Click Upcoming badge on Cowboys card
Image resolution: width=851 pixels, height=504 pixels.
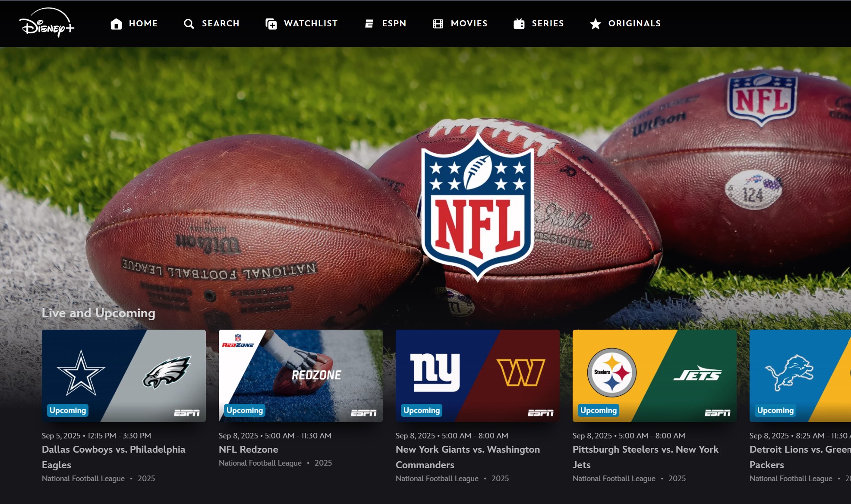pos(68,410)
